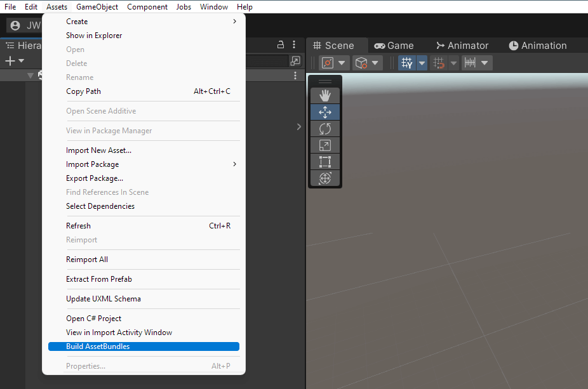Select the Scale tool
The height and width of the screenshot is (389, 588).
pyautogui.click(x=324, y=145)
